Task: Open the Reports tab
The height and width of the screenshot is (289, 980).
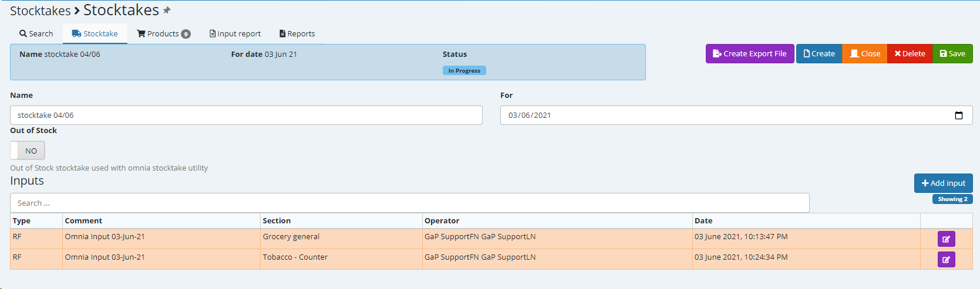Action: pos(297,34)
